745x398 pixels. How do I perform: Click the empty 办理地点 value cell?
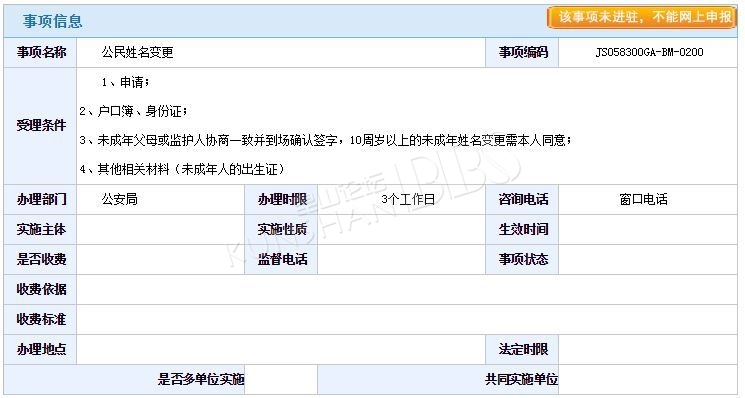click(x=281, y=349)
